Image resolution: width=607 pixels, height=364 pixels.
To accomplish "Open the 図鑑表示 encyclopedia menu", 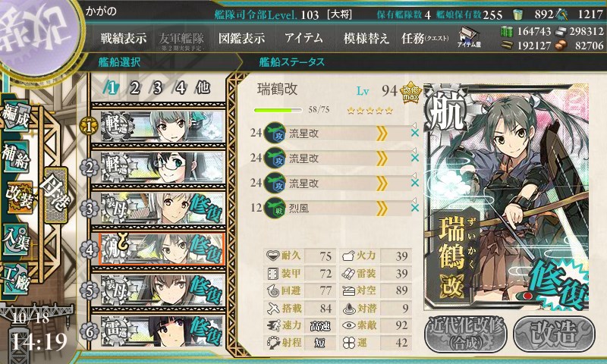I will coord(241,38).
